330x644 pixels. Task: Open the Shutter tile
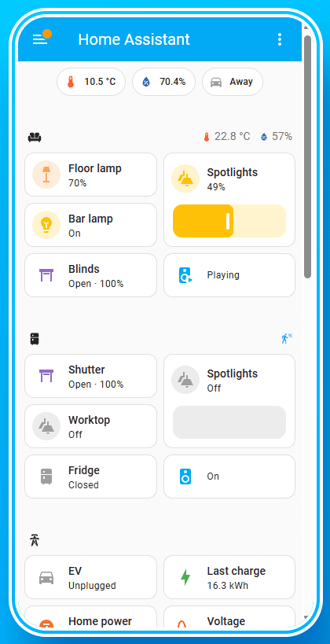pos(90,376)
